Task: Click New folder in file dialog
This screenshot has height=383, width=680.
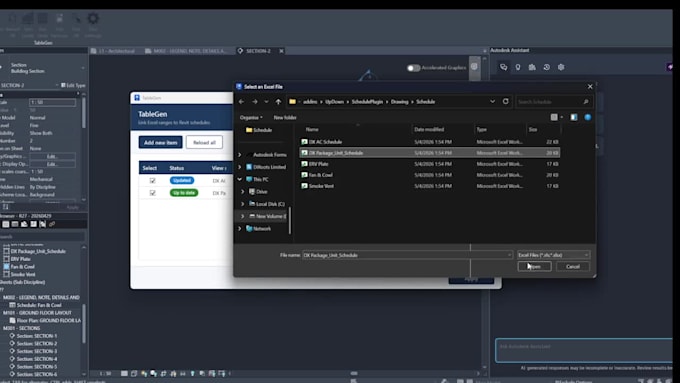Action: click(285, 118)
